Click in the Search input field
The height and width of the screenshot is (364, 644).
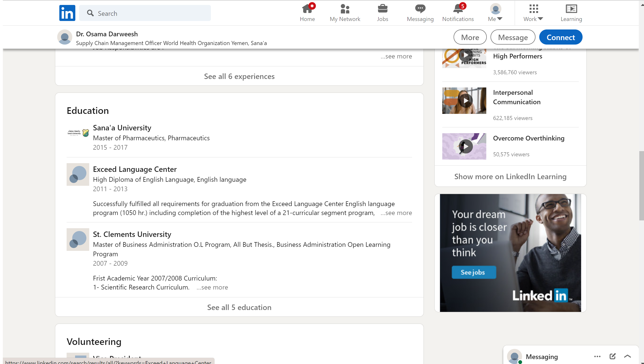pyautogui.click(x=150, y=13)
